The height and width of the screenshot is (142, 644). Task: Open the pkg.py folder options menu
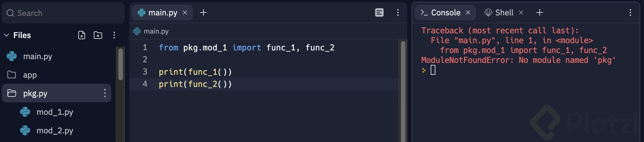coord(105,93)
